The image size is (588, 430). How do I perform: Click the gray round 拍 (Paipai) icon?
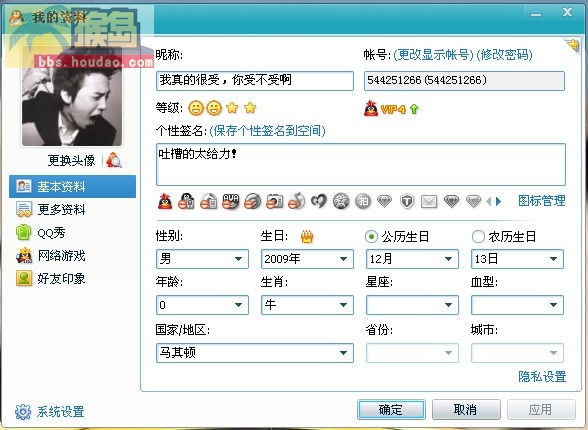tap(363, 201)
